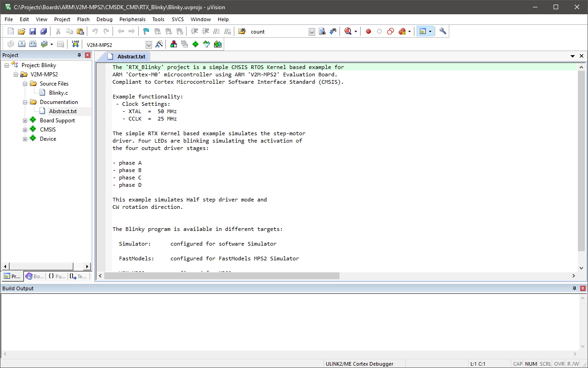
Task: Toggle the Project window layout button
Action: tap(423, 31)
